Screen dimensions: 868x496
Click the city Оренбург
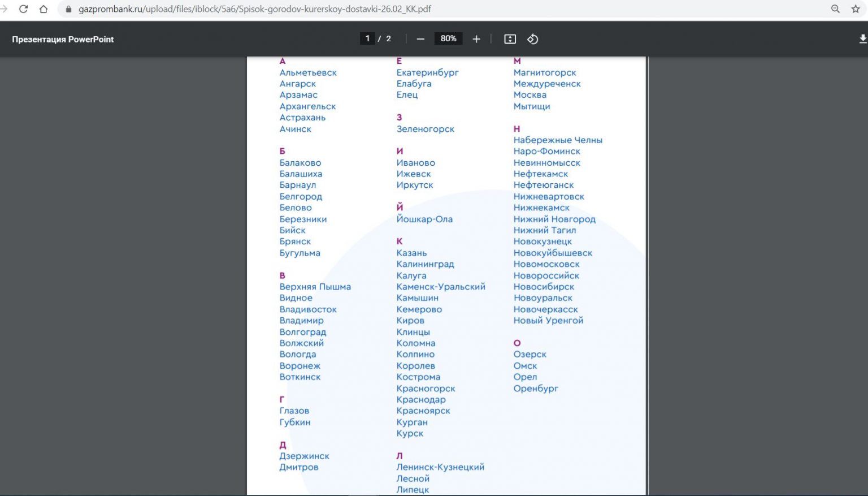point(536,389)
